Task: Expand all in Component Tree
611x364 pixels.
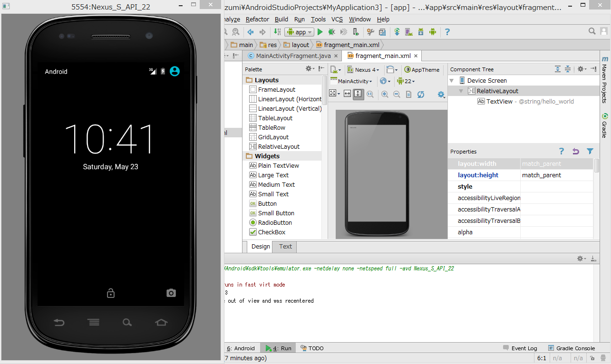Action: (x=558, y=69)
